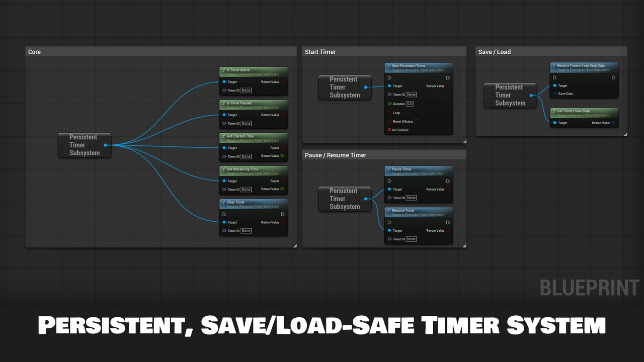Select the Save / Load comment header
This screenshot has width=644, height=362.
pos(551,52)
